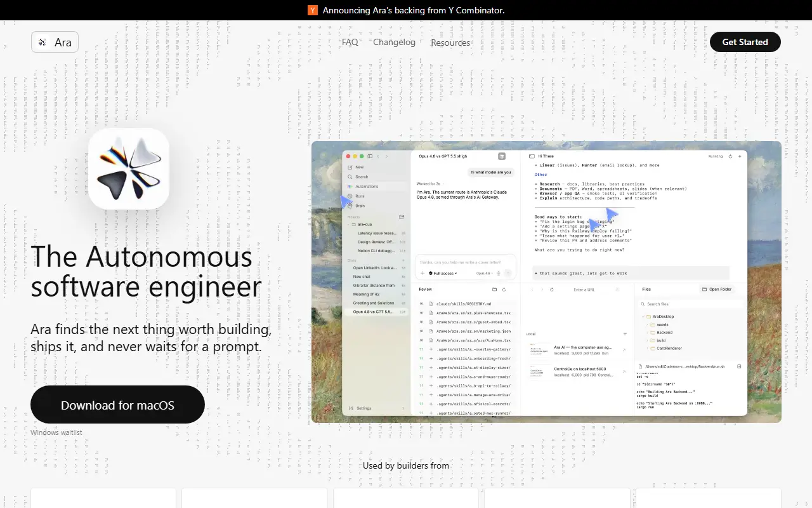Restart the Hi There terminal session
The height and width of the screenshot is (508, 812).
pyautogui.click(x=730, y=156)
